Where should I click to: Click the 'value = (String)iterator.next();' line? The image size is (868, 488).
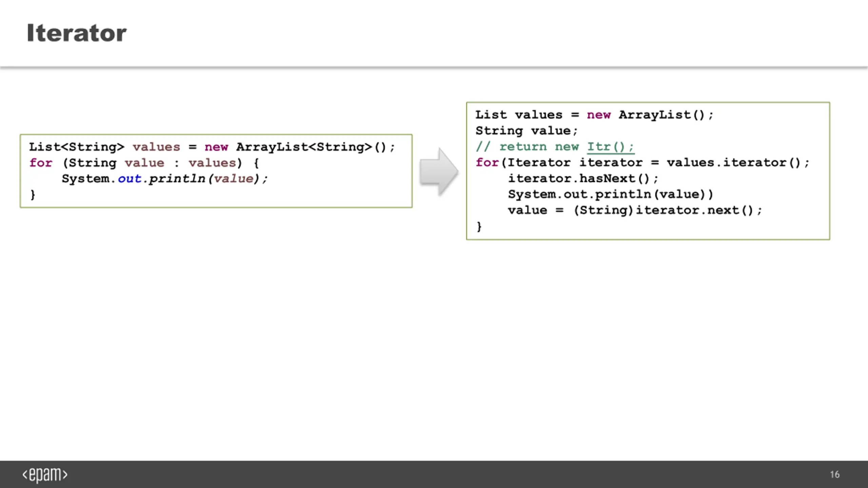click(635, 210)
